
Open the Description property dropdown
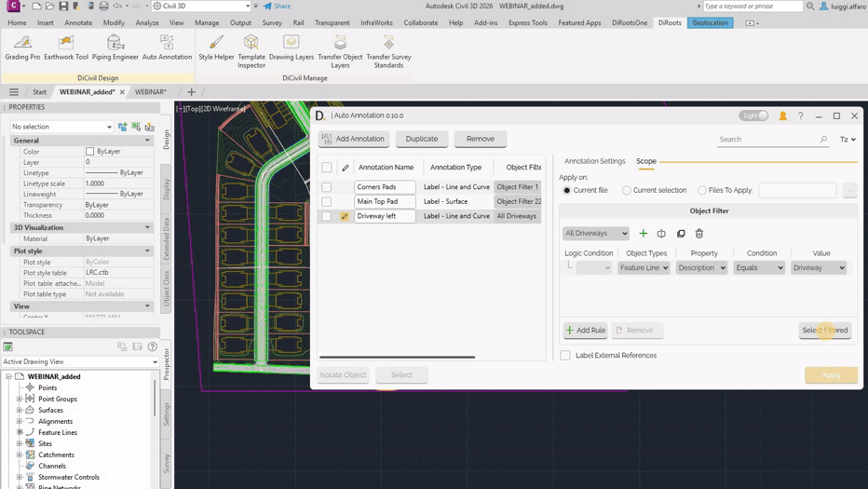(701, 267)
